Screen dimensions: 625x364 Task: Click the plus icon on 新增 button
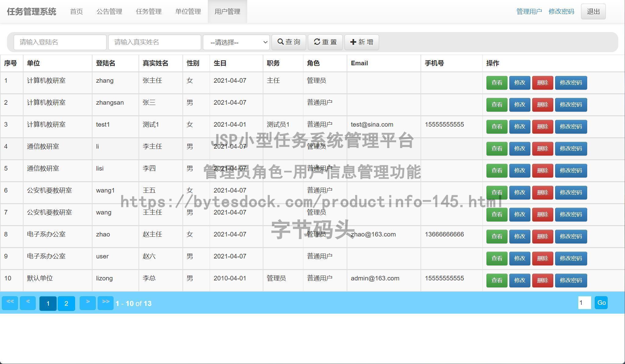pyautogui.click(x=353, y=42)
